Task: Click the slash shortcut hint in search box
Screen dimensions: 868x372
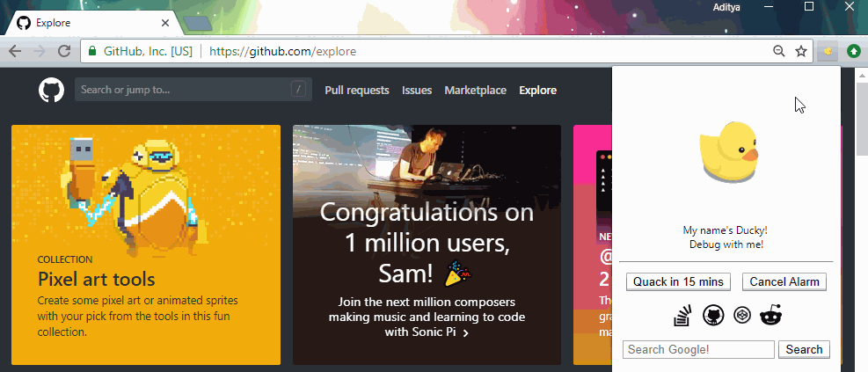Action: point(298,89)
